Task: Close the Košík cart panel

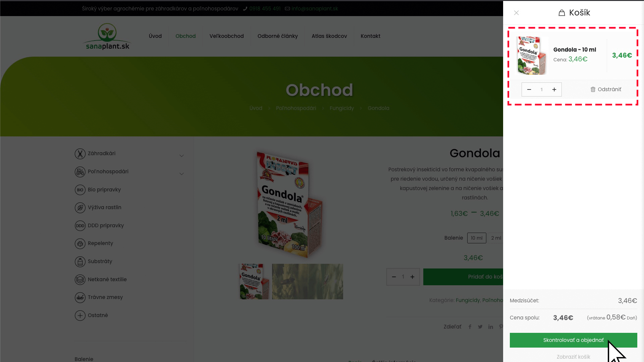Action: [x=517, y=13]
